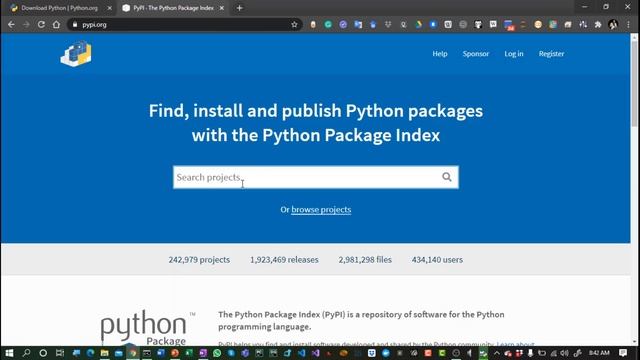The image size is (640, 360).
Task: Click the site lock icon in address bar
Action: tap(75, 24)
